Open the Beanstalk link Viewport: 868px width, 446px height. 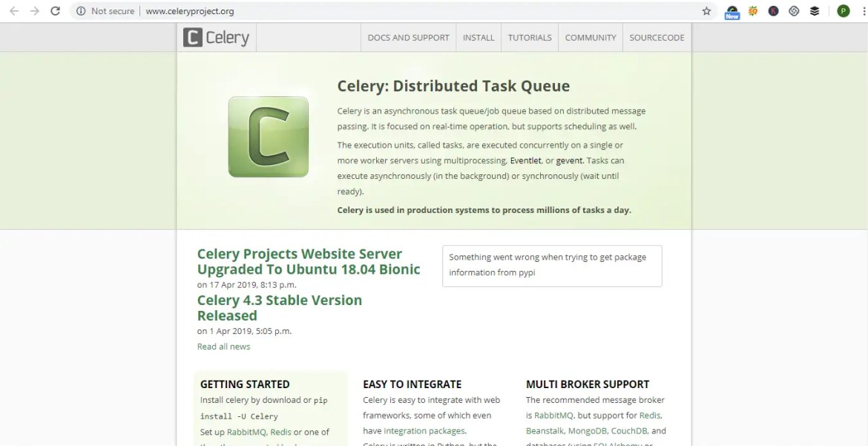pos(544,431)
